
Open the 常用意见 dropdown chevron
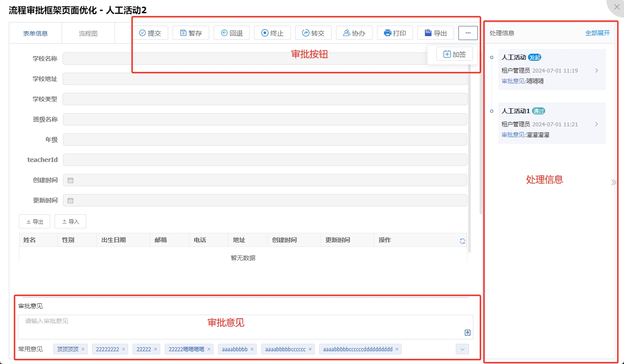click(462, 349)
